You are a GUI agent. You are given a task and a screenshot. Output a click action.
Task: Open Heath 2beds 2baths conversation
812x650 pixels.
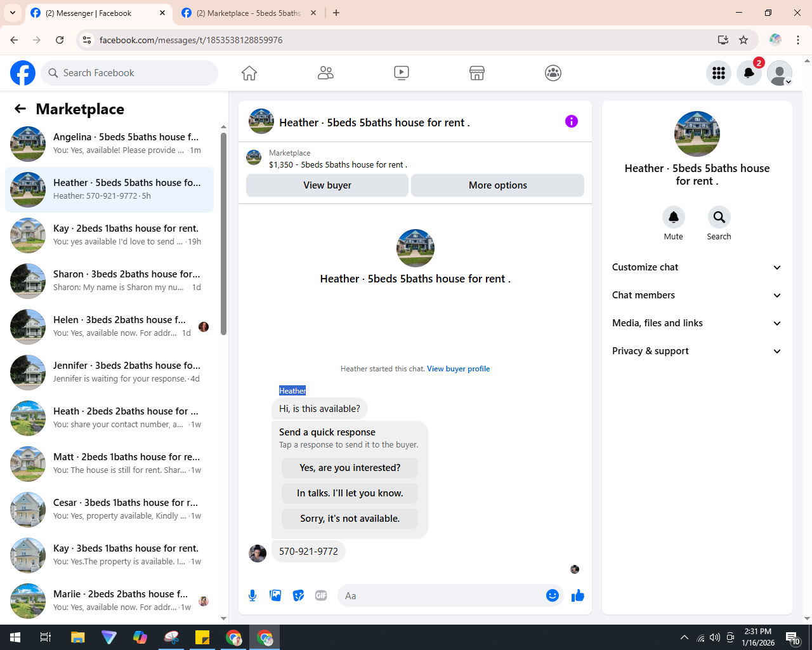(110, 418)
